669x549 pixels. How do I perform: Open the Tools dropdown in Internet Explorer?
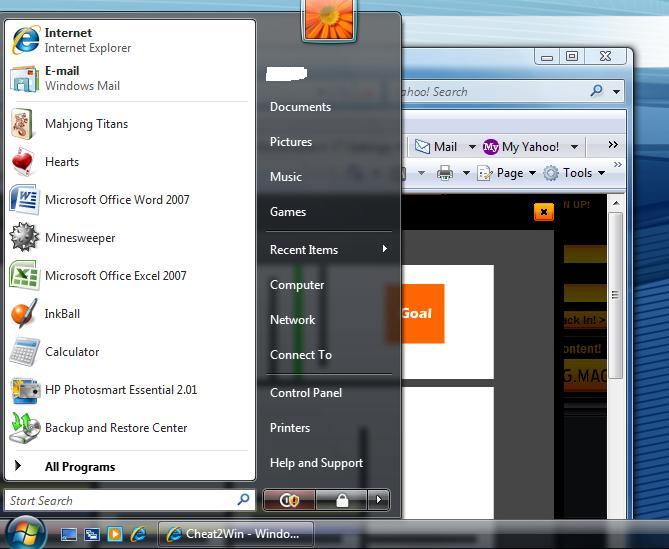pos(575,173)
